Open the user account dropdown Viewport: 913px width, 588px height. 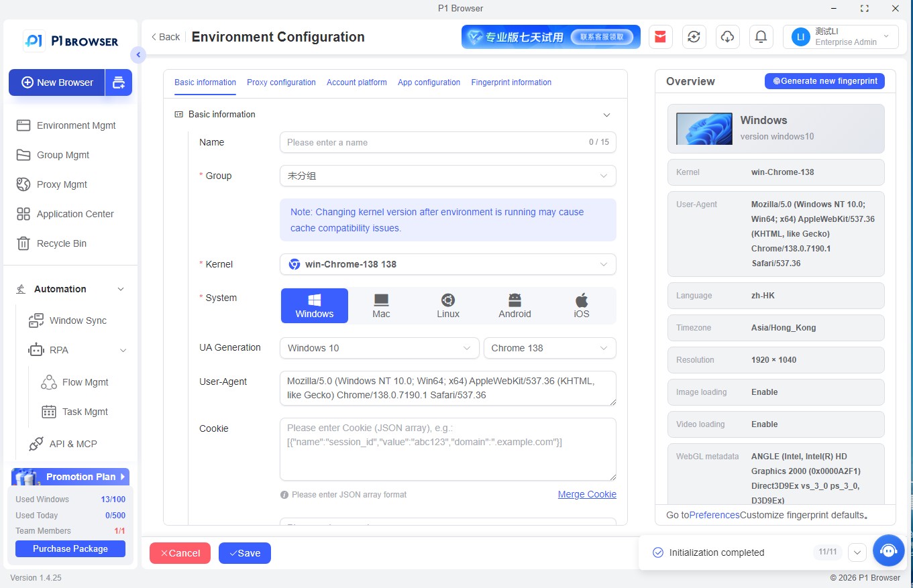click(x=841, y=37)
